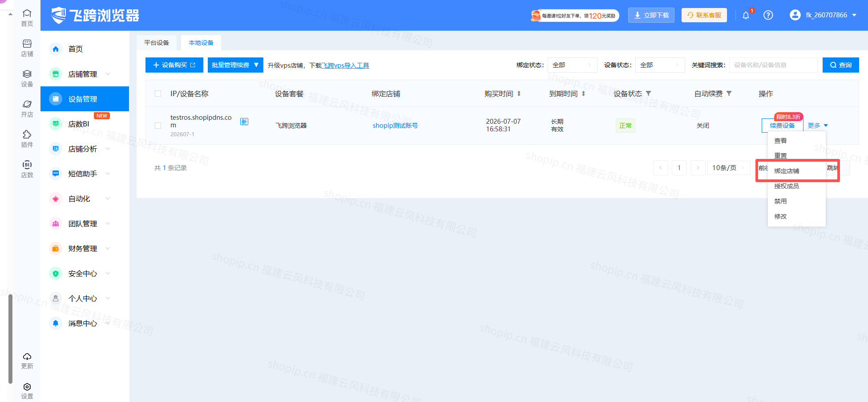Expand the 安全中心 sidebar menu
Image resolution: width=868 pixels, height=402 pixels.
click(x=85, y=273)
